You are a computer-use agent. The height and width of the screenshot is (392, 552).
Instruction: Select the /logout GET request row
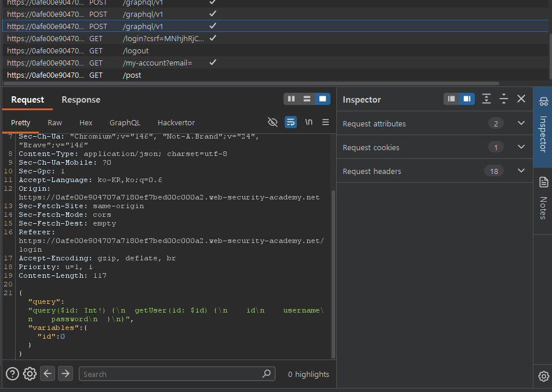pyautogui.click(x=136, y=50)
